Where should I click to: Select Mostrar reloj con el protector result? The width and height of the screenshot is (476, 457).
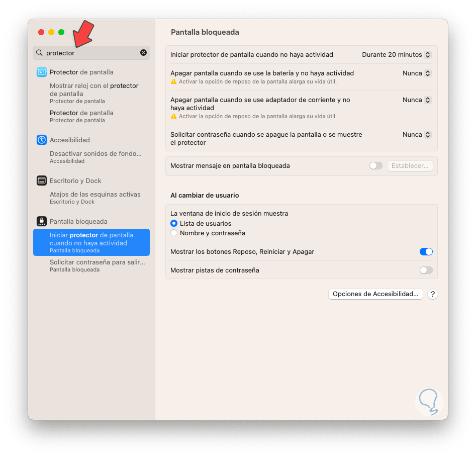point(94,93)
